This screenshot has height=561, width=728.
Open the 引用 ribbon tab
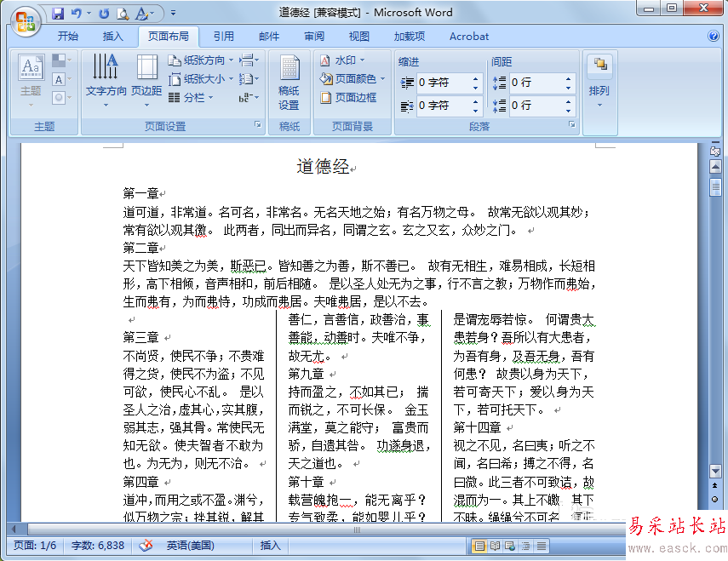click(224, 37)
